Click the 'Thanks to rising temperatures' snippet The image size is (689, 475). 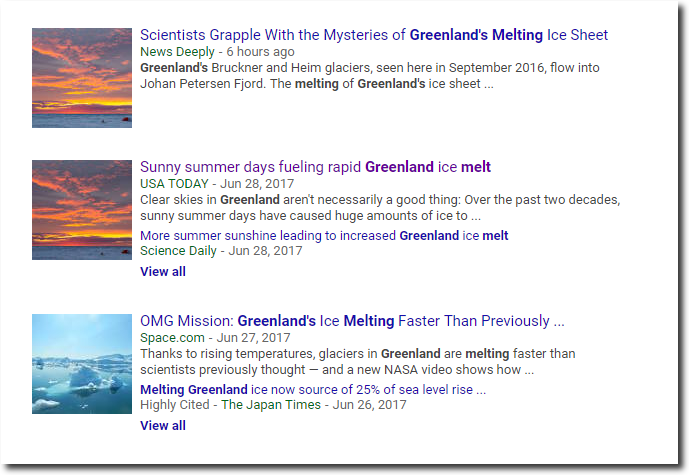click(x=358, y=361)
